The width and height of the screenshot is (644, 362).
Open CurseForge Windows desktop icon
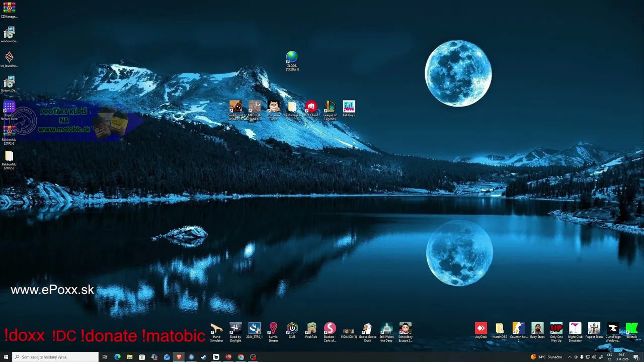[613, 332]
